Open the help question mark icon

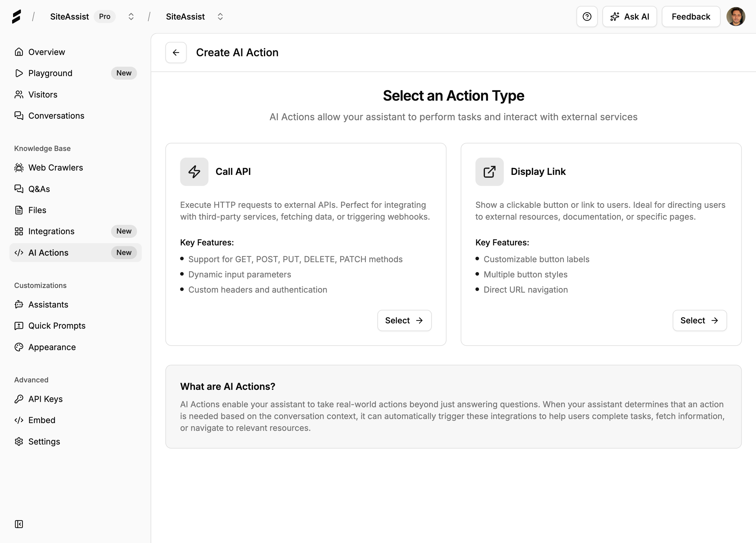coord(587,17)
